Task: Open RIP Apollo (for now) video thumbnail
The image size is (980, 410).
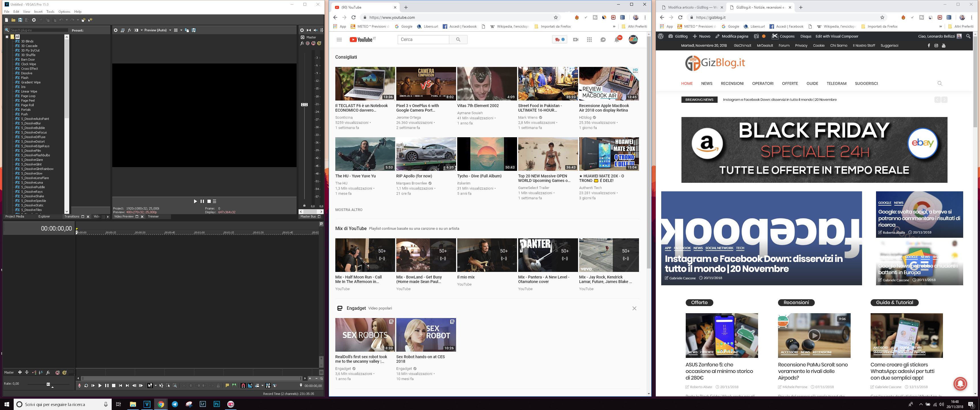Action: [426, 154]
